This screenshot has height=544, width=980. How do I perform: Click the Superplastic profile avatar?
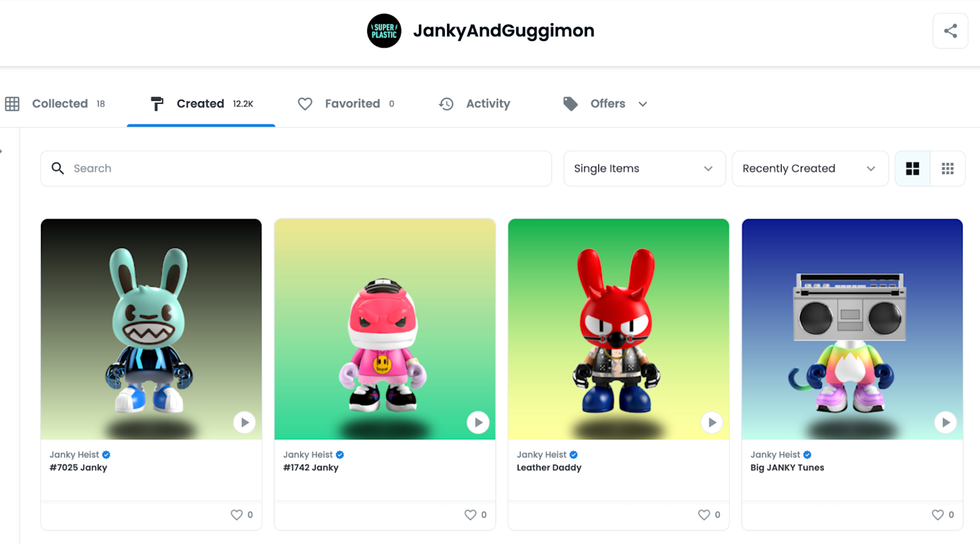(x=384, y=31)
